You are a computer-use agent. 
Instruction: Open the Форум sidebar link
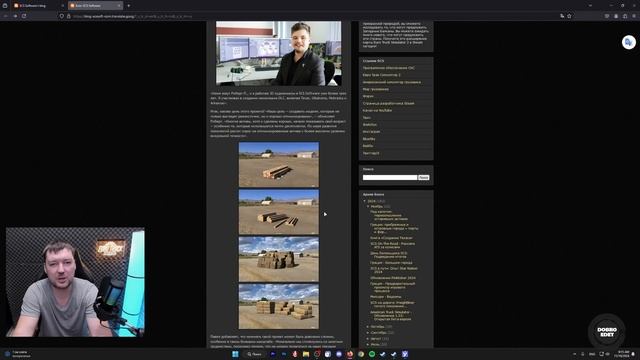pyautogui.click(x=368, y=96)
